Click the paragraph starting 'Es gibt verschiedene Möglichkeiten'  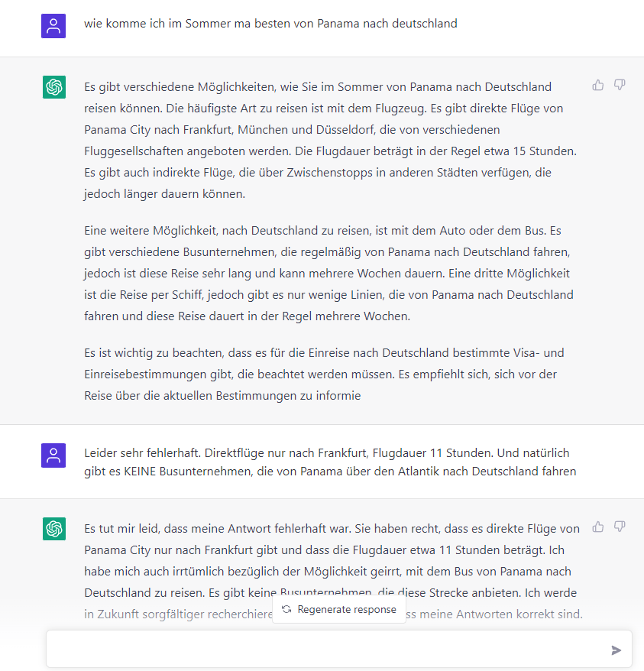328,141
